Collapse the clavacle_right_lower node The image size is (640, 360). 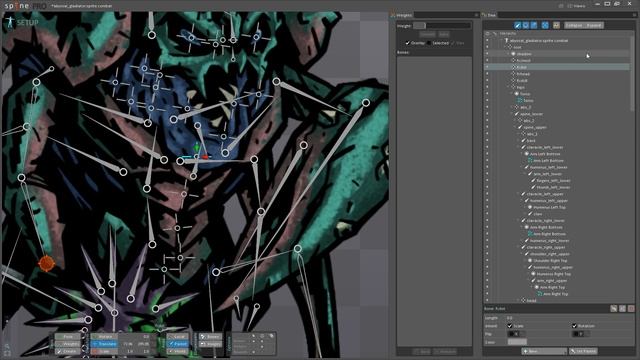pos(519,220)
